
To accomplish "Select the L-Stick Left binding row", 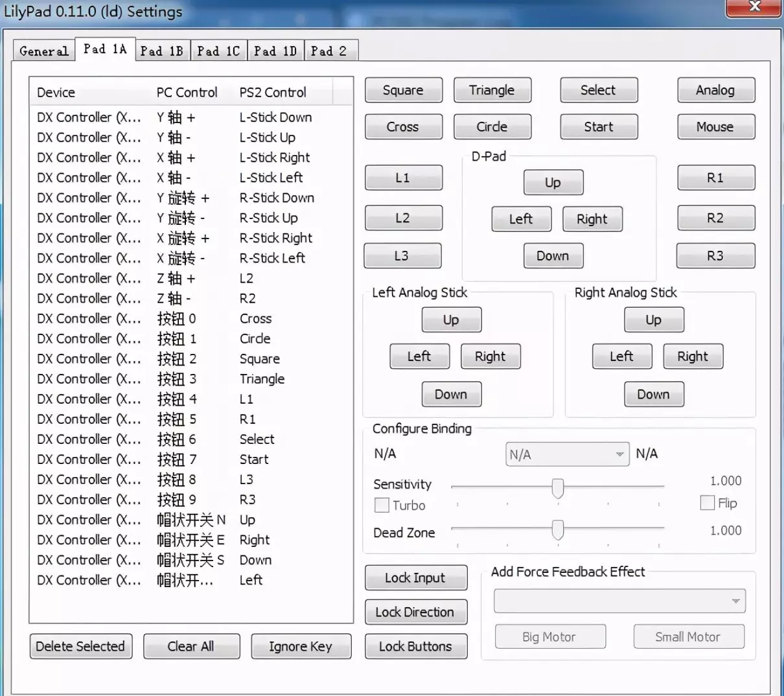I will pyautogui.click(x=191, y=178).
